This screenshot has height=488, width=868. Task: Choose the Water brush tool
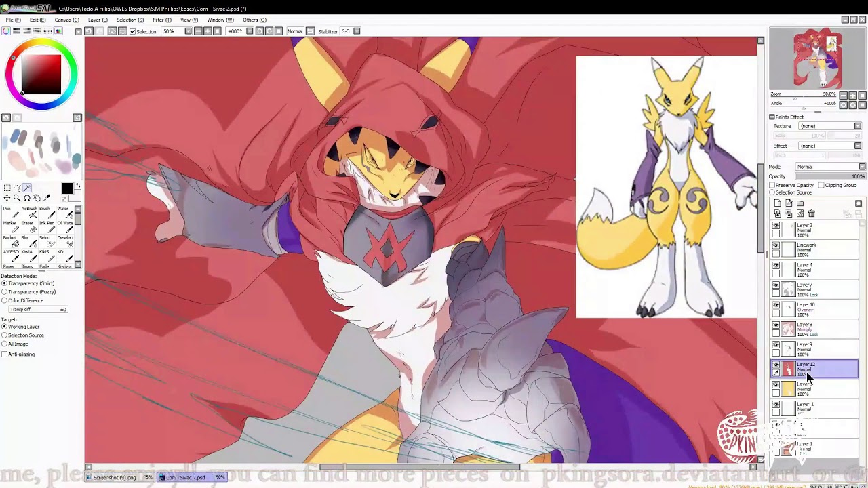click(65, 212)
